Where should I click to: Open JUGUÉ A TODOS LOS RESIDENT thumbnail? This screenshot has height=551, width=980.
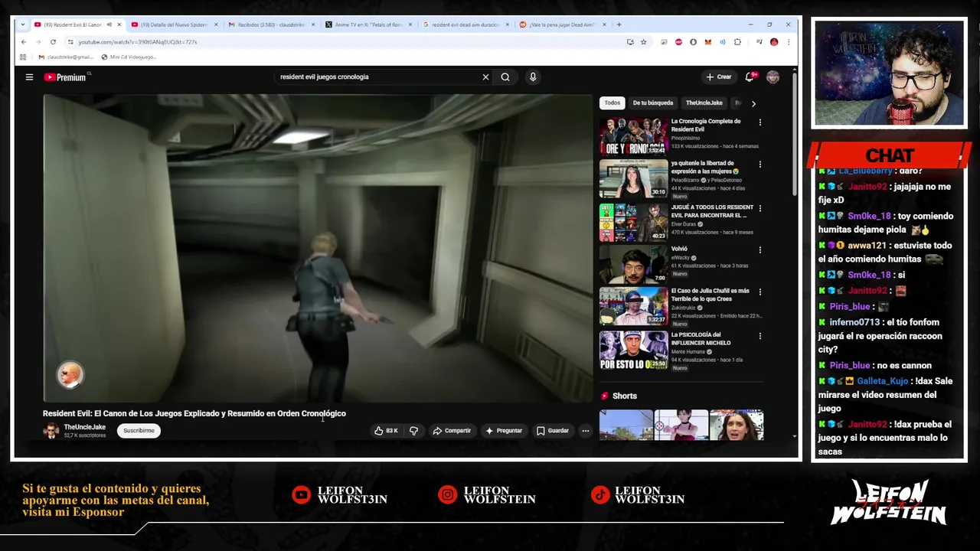click(633, 222)
